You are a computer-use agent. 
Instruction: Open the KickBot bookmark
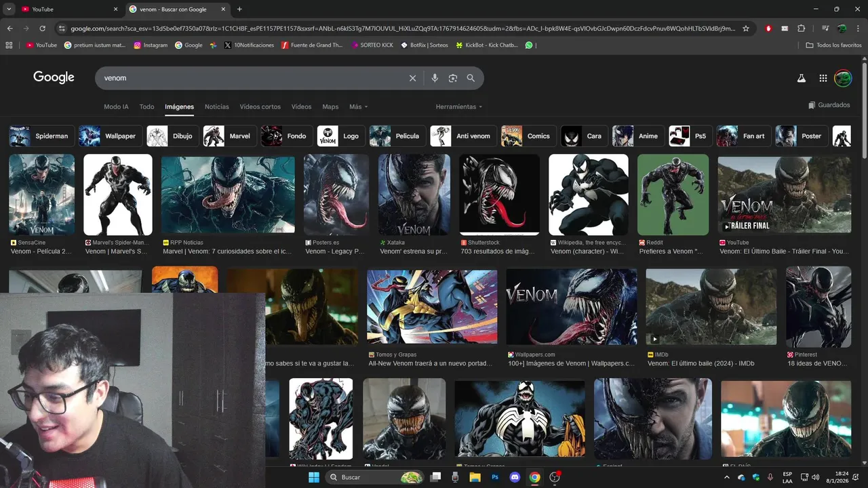487,45
